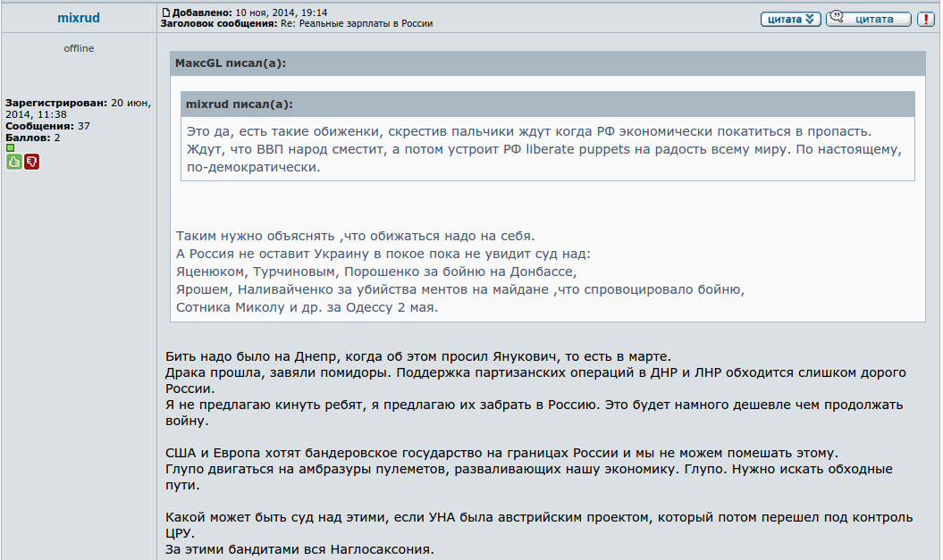Viewport: 943px width, 560px height.
Task: Open the mixrud username profile link
Action: [x=79, y=18]
